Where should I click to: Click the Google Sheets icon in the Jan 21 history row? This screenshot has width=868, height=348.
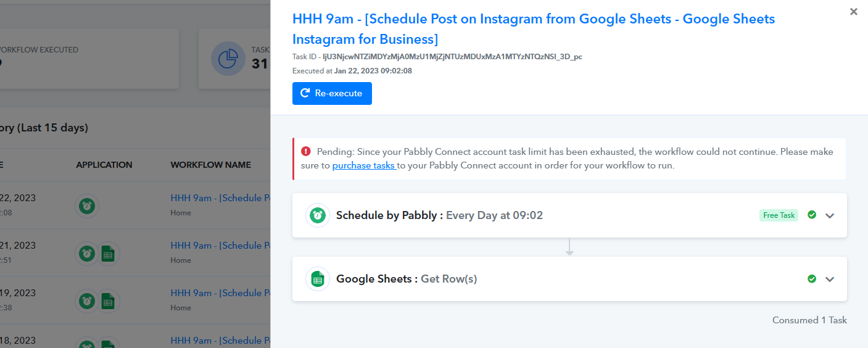click(109, 254)
